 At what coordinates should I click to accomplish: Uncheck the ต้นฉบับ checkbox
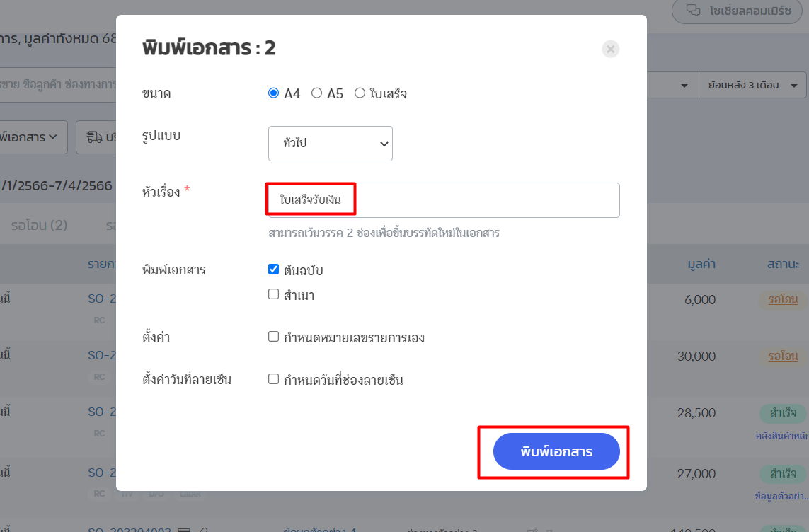[274, 269]
